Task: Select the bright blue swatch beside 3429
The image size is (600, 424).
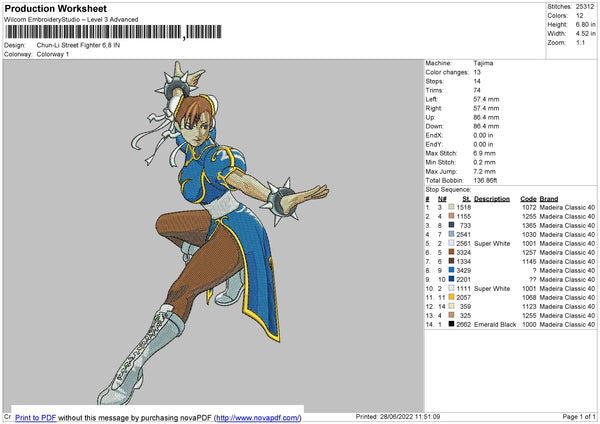Action: (451, 270)
